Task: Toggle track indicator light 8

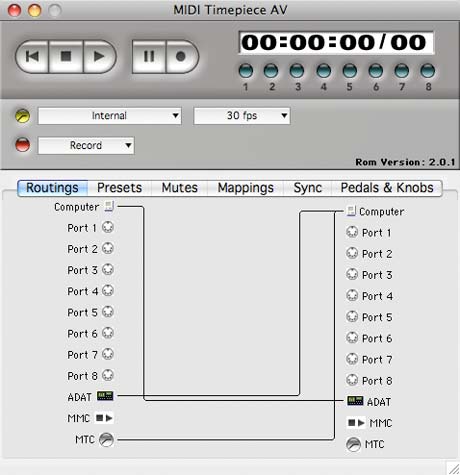Action: [x=428, y=71]
